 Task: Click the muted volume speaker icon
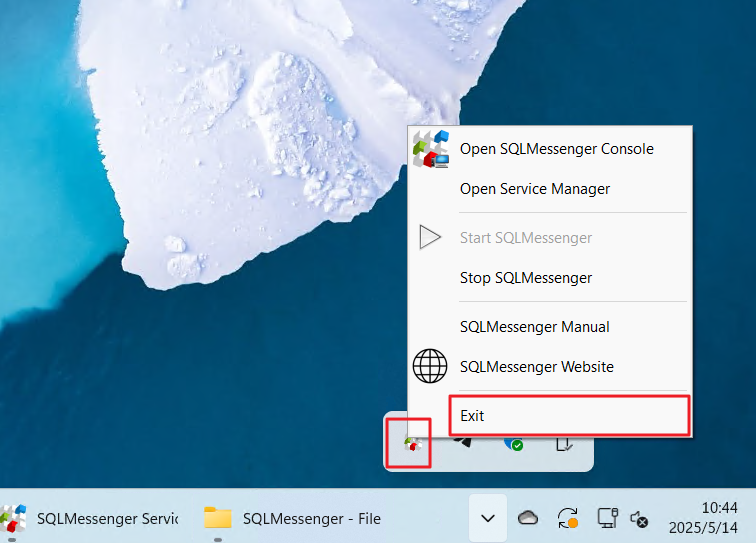click(x=639, y=519)
